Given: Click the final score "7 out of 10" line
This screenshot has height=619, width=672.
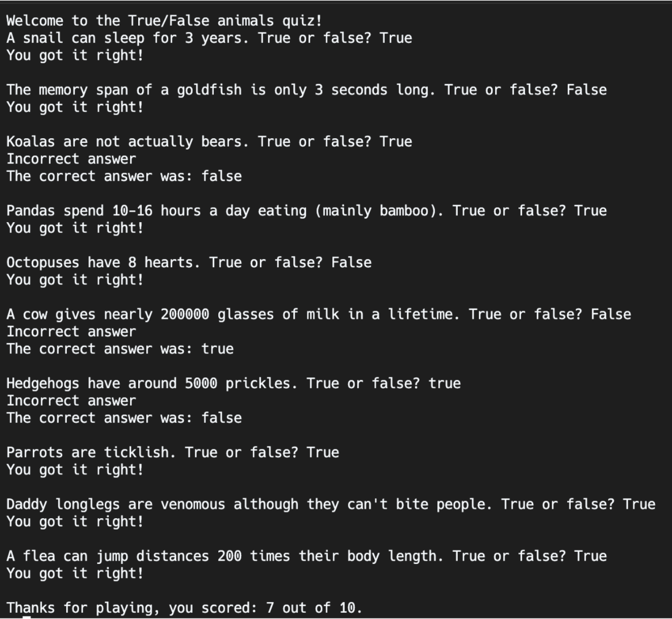Looking at the screenshot, I should tap(184, 608).
